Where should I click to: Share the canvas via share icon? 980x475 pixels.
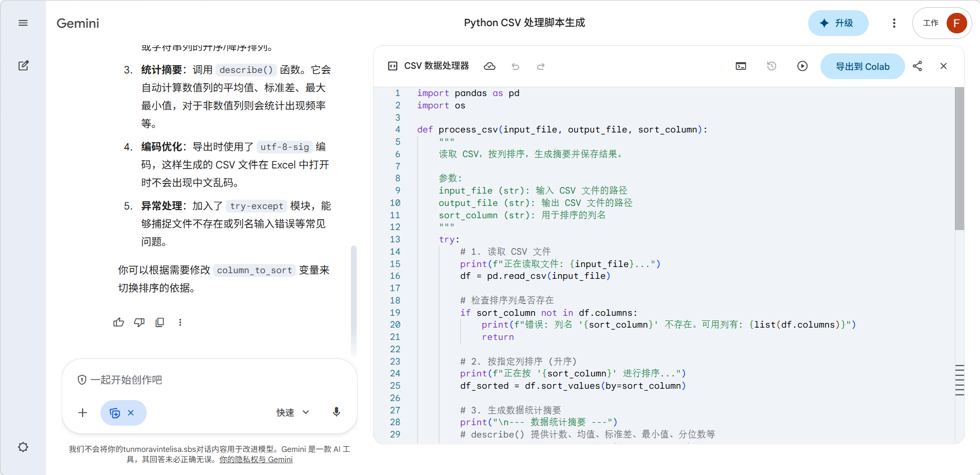point(917,66)
